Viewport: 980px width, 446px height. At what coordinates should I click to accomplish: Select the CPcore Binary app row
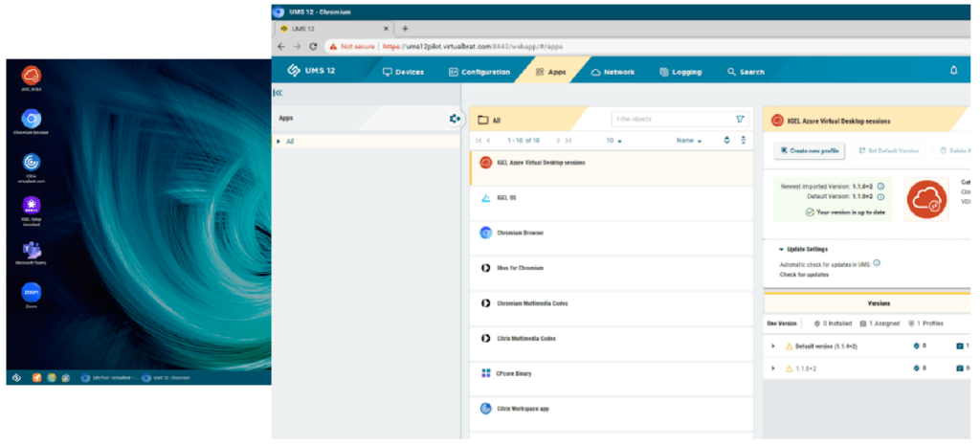click(x=612, y=379)
